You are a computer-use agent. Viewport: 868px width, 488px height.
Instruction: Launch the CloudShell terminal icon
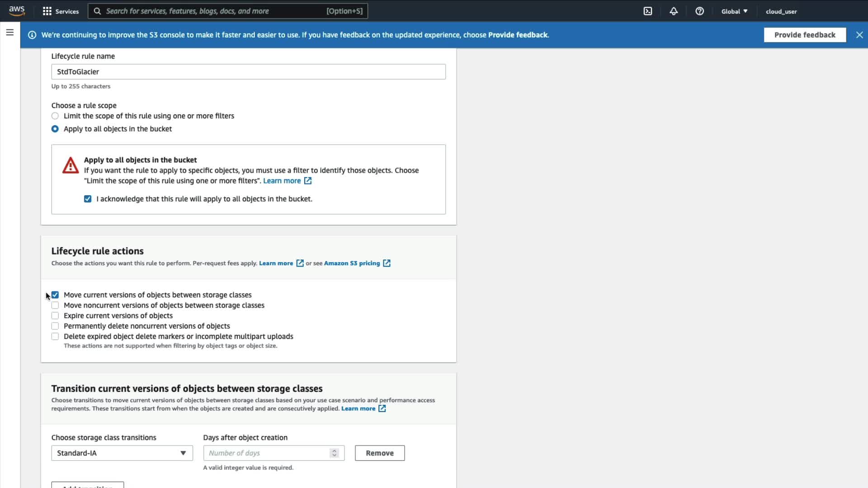648,11
